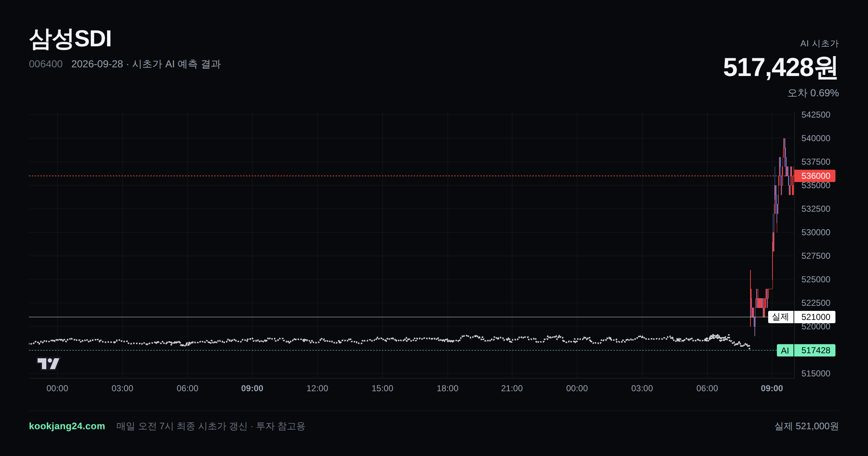Click the 21:00 time axis label
The height and width of the screenshot is (456, 868).
click(x=512, y=388)
